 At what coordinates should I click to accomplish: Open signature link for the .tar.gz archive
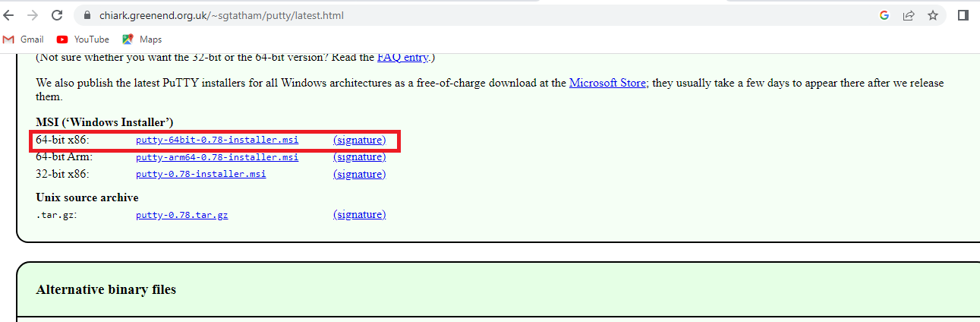pyautogui.click(x=359, y=215)
